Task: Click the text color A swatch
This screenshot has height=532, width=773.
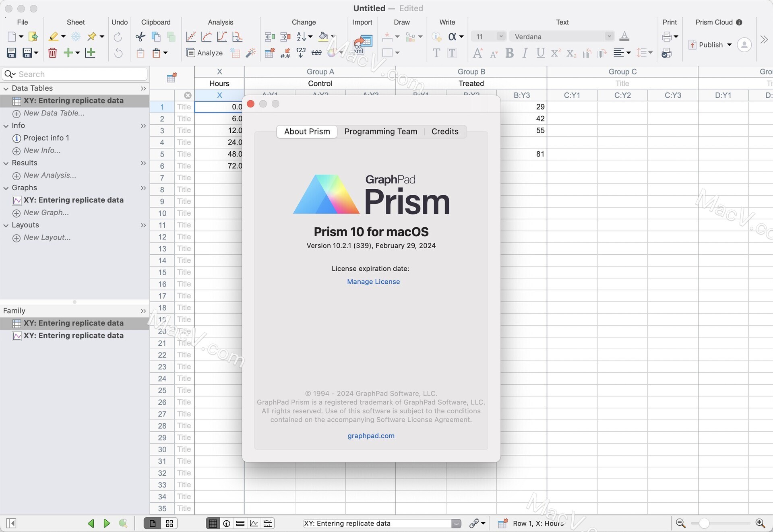Action: click(x=624, y=37)
